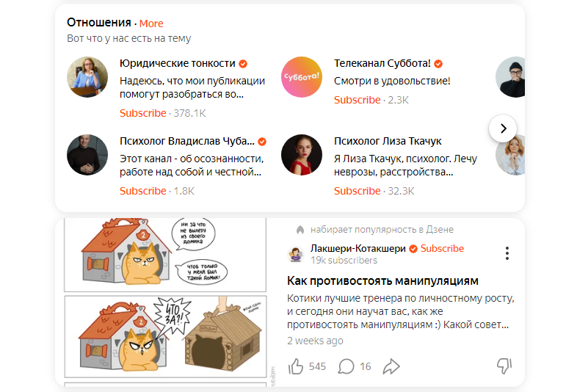Subscribe to Юридические тонкости channel
This screenshot has width=577, height=392.
tap(142, 113)
